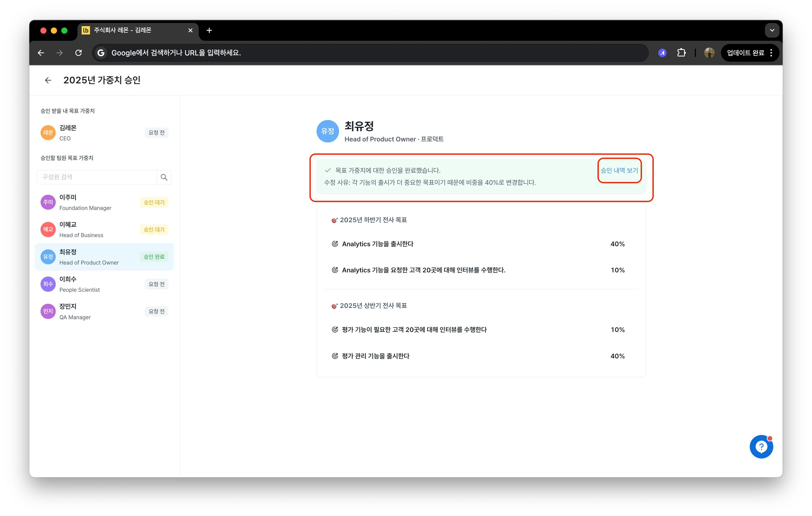812x516 pixels.
Task: Click the 수정 사유 explanation text
Action: point(430,183)
